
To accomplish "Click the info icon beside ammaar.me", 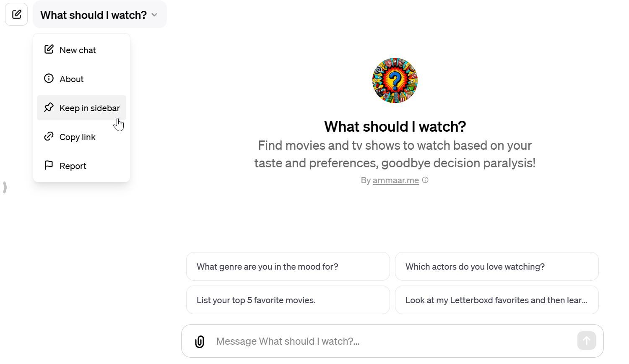I will pos(425,180).
